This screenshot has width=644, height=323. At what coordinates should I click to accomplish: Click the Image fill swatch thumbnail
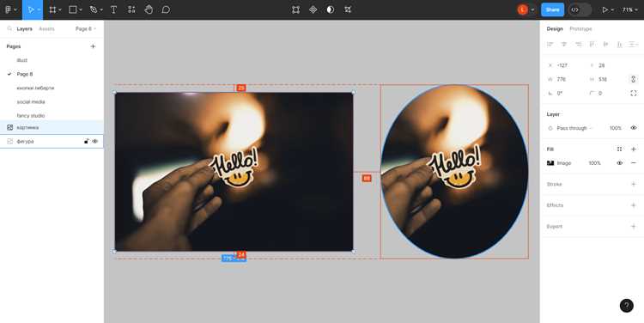tap(550, 163)
